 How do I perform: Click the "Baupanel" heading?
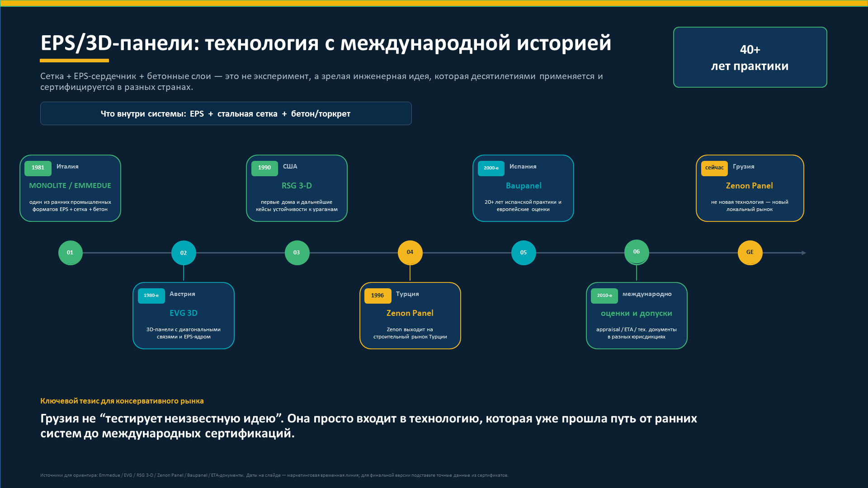tap(524, 186)
